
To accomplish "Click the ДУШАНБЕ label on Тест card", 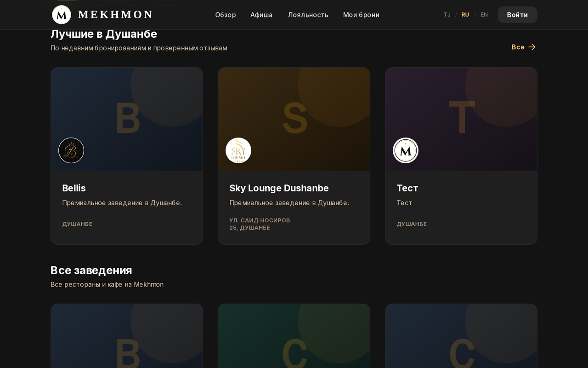I will pos(412,224).
